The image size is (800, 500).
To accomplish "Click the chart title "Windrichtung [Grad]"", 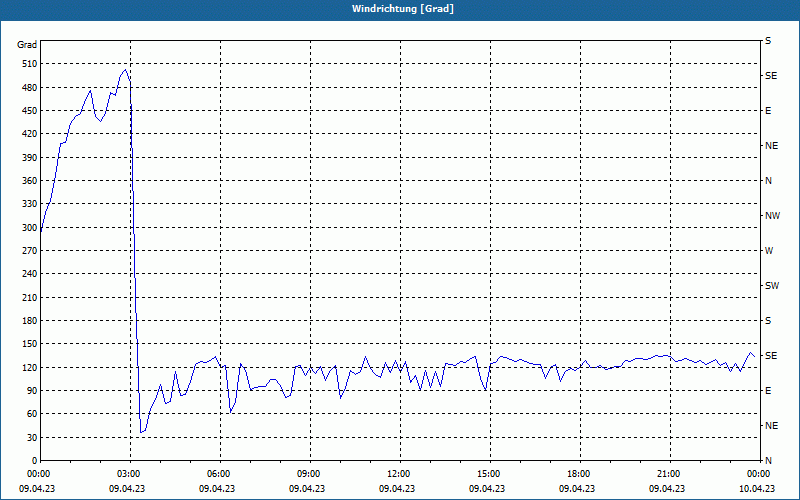I will [x=403, y=9].
